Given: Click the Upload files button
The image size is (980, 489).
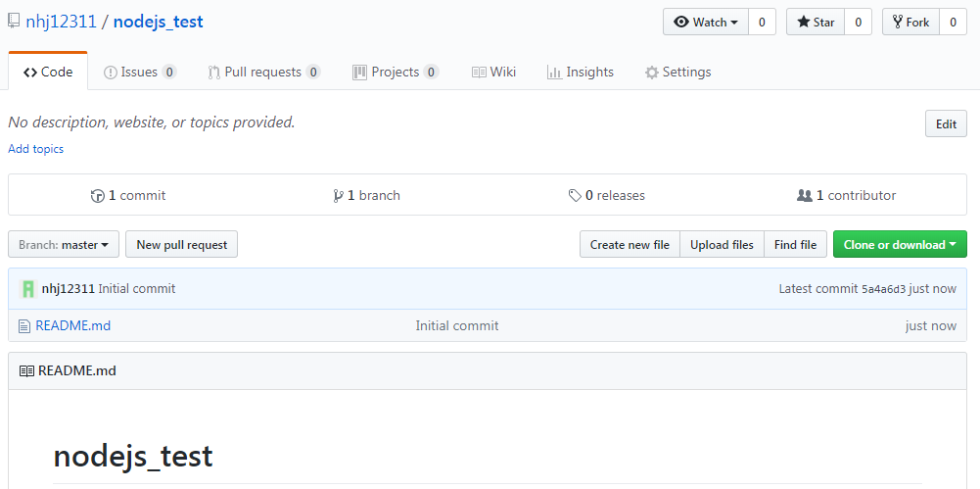Looking at the screenshot, I should 722,245.
